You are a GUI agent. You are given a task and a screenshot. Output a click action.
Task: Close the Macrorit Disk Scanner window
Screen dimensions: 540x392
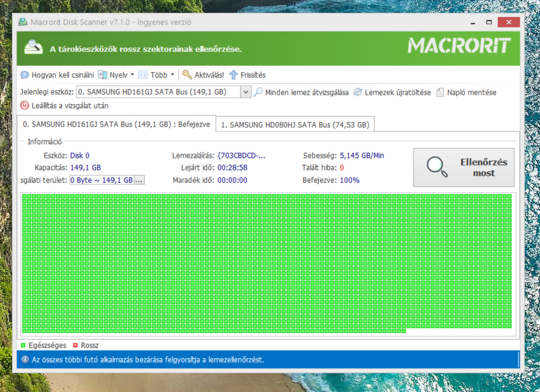(x=509, y=22)
